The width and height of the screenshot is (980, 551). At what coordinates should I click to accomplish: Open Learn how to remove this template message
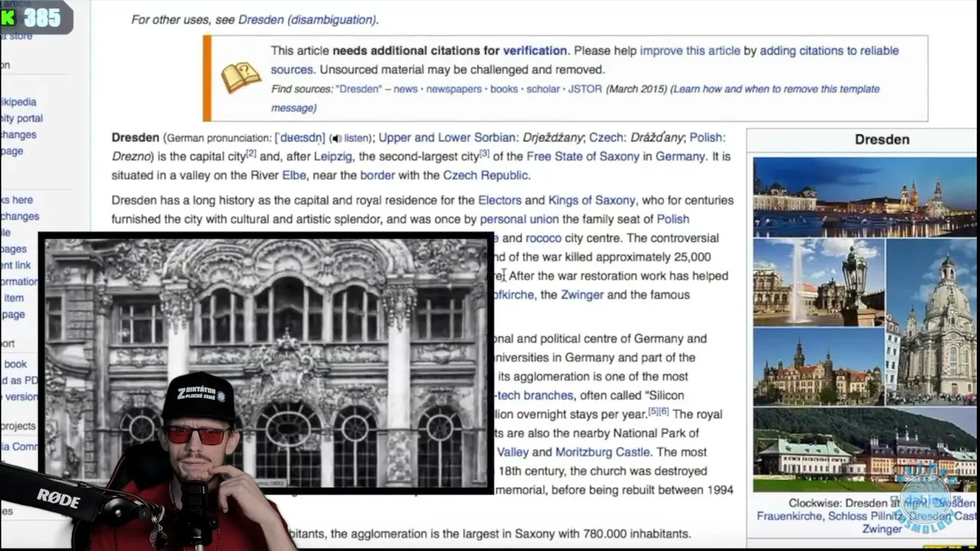click(x=575, y=98)
